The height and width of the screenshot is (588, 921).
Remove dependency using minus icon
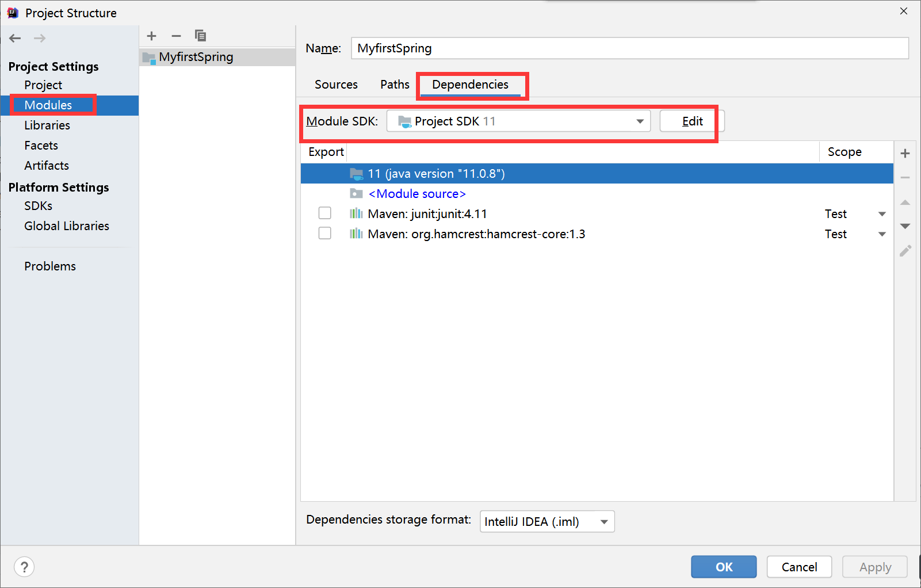[x=905, y=178]
